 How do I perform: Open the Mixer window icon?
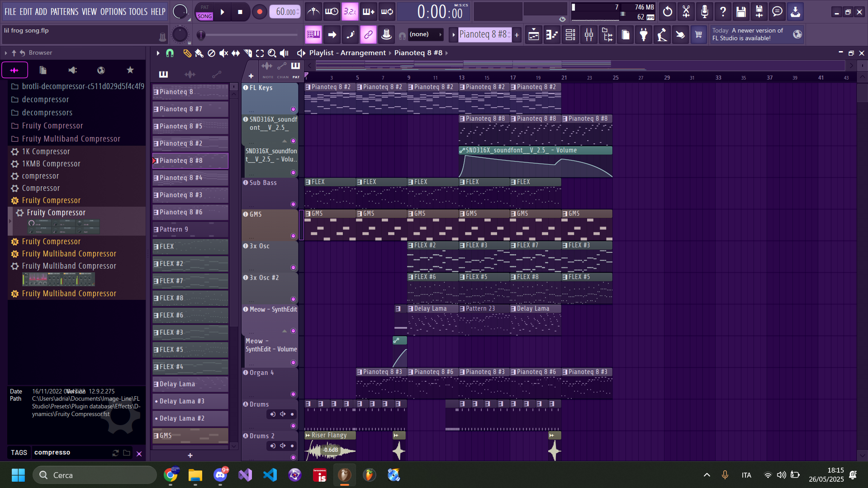tap(589, 34)
